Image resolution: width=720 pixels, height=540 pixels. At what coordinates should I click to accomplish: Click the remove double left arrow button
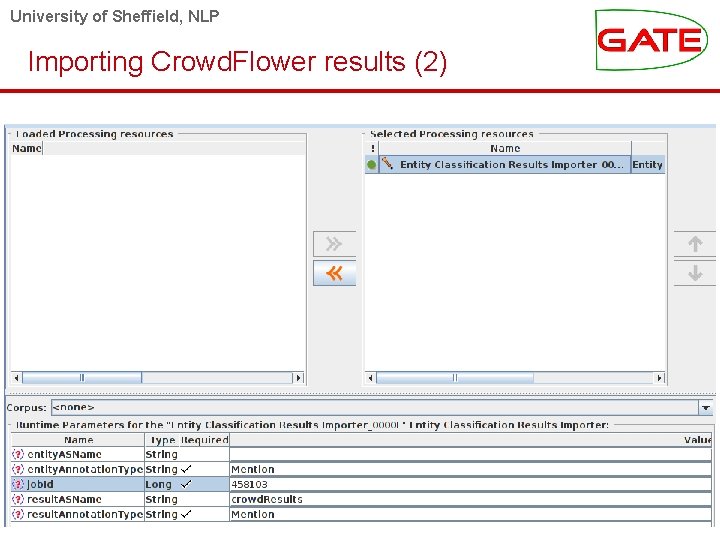[x=334, y=273]
